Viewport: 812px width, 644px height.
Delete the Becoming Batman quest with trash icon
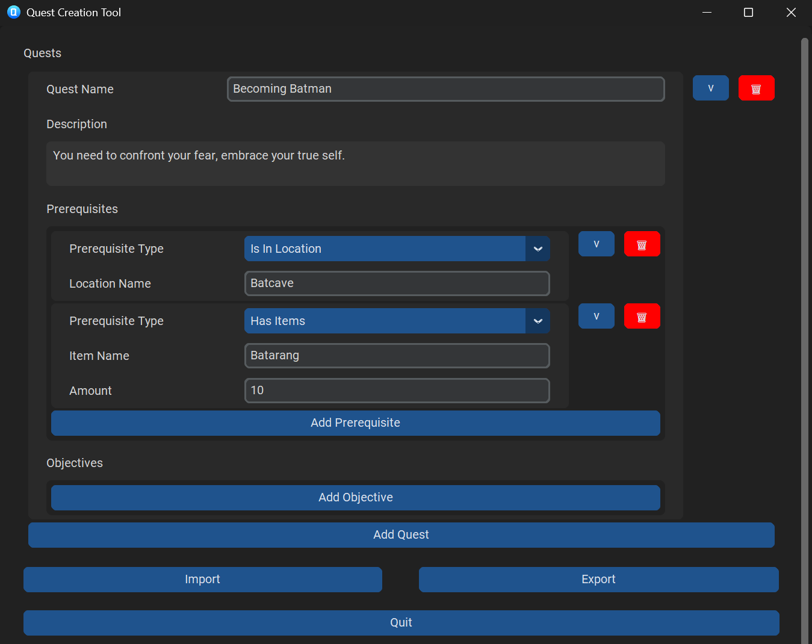pos(756,88)
